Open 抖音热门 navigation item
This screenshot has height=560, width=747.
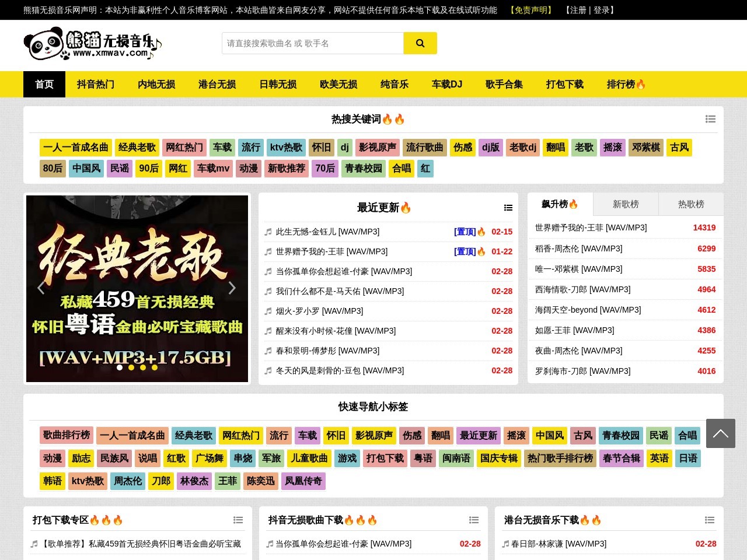click(96, 85)
